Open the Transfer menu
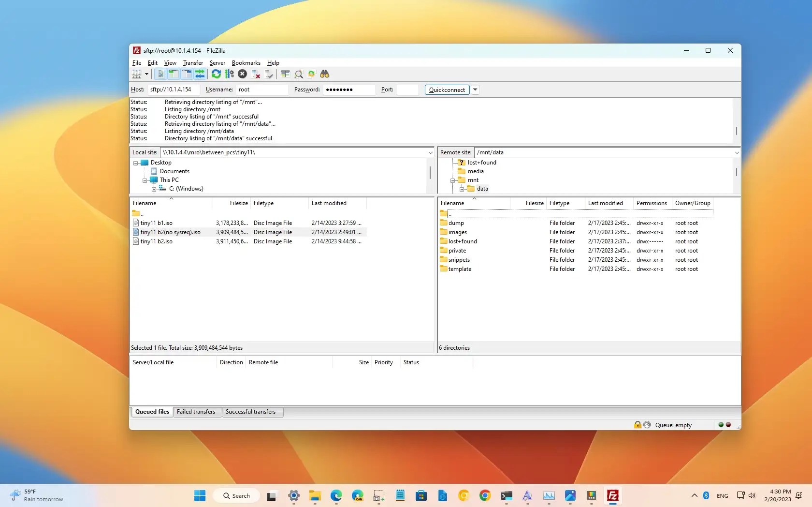812x507 pixels. [192, 62]
